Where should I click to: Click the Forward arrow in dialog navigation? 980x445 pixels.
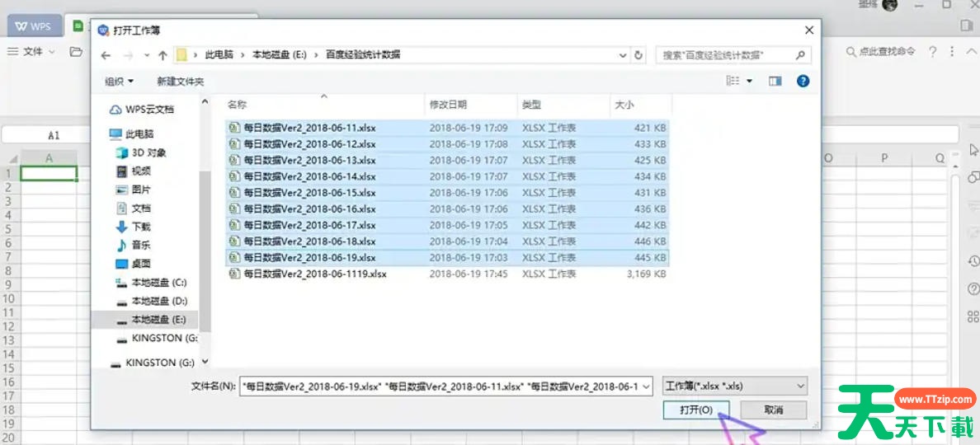click(128, 55)
